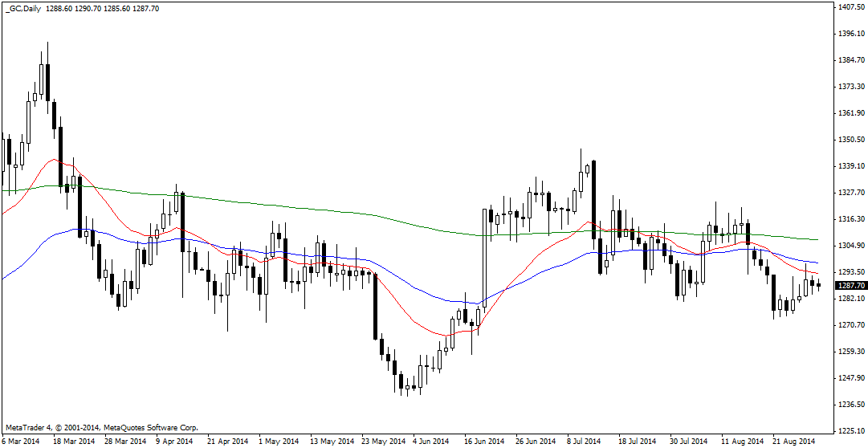Select the 1247.90 price axis value
868x448 pixels.
click(x=852, y=378)
